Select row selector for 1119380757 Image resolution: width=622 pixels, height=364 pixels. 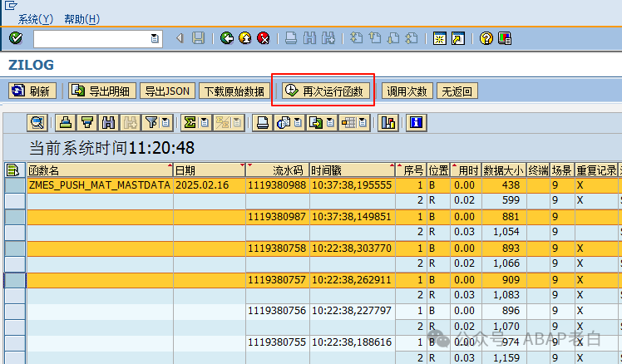15,280
